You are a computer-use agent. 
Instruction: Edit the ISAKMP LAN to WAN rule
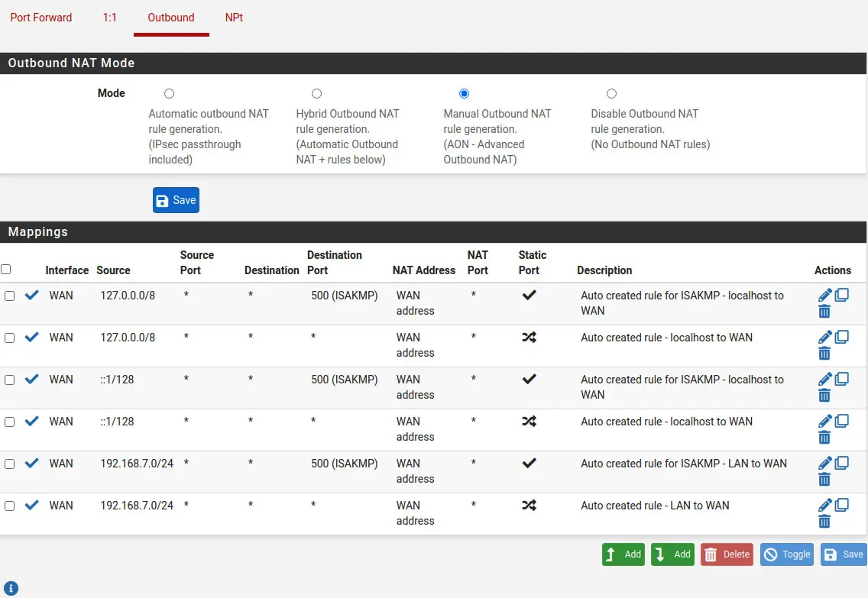824,463
